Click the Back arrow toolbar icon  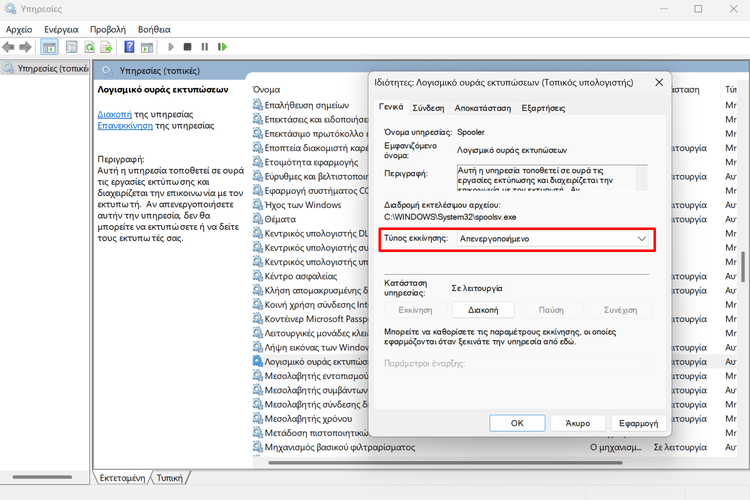(9, 47)
